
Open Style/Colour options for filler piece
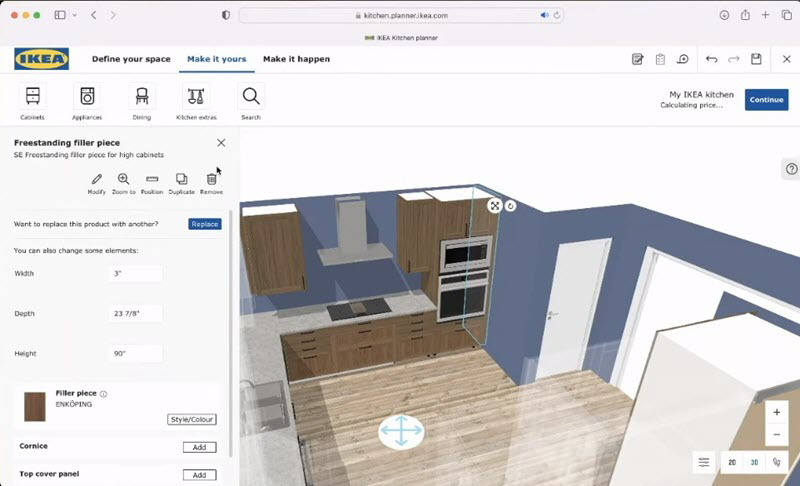[192, 420]
